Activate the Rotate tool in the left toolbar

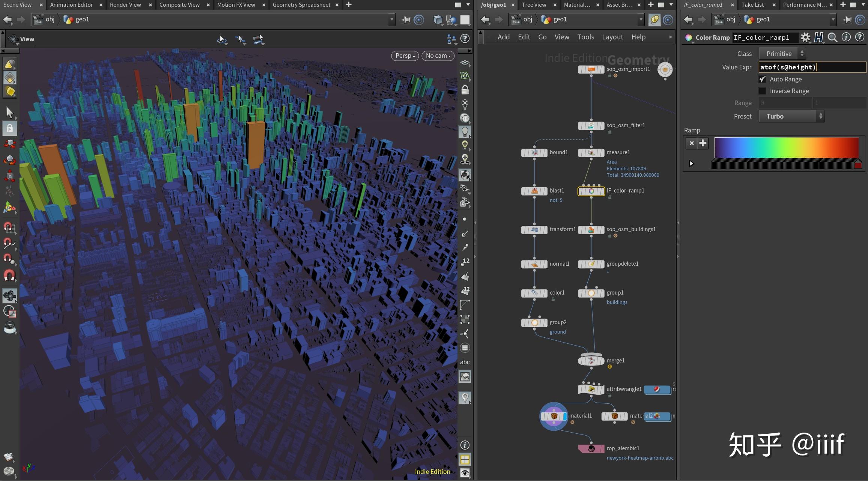click(9, 159)
